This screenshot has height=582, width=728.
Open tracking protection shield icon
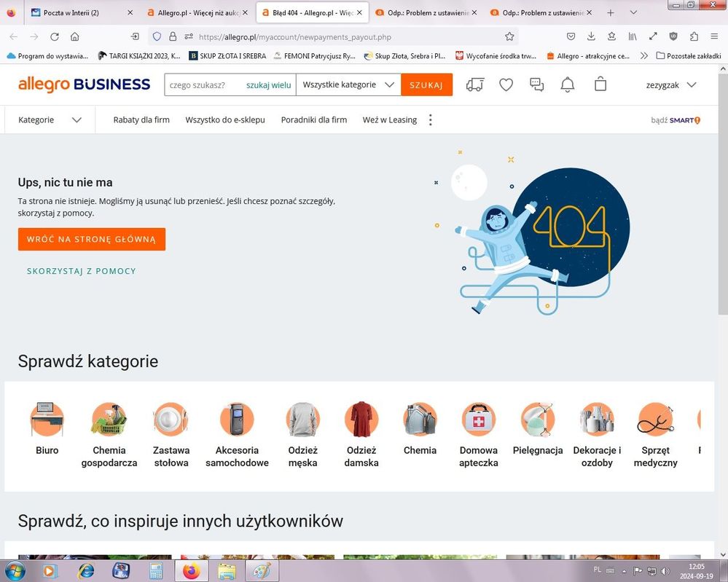point(157,36)
